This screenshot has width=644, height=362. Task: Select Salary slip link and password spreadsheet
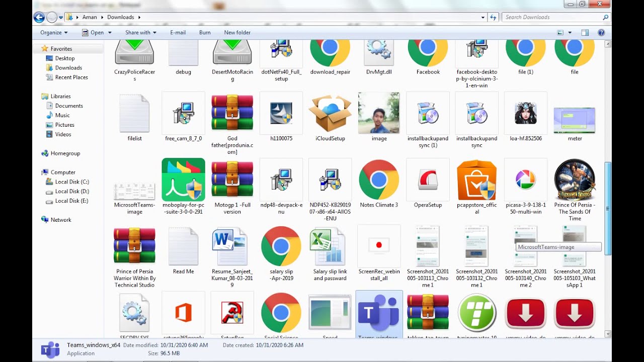[328, 246]
